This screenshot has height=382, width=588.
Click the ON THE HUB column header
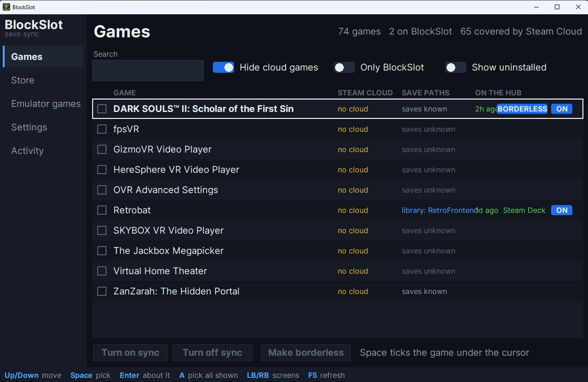(498, 93)
